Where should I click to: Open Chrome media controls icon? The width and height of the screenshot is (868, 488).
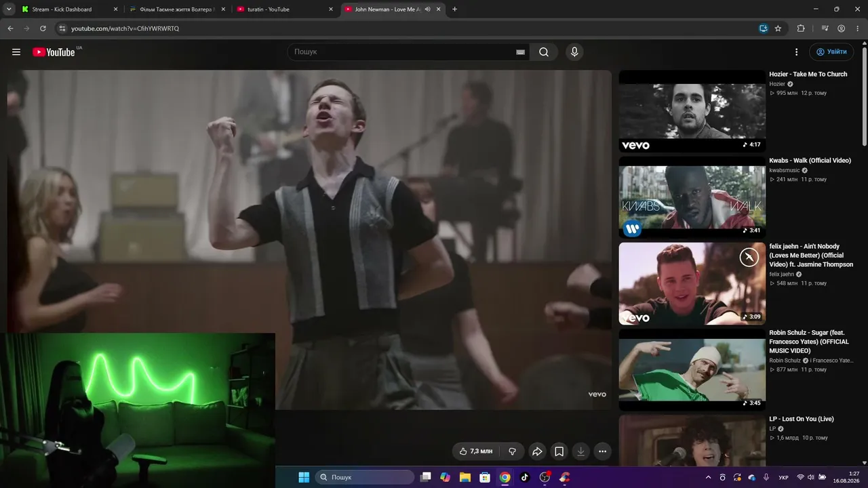click(x=825, y=28)
